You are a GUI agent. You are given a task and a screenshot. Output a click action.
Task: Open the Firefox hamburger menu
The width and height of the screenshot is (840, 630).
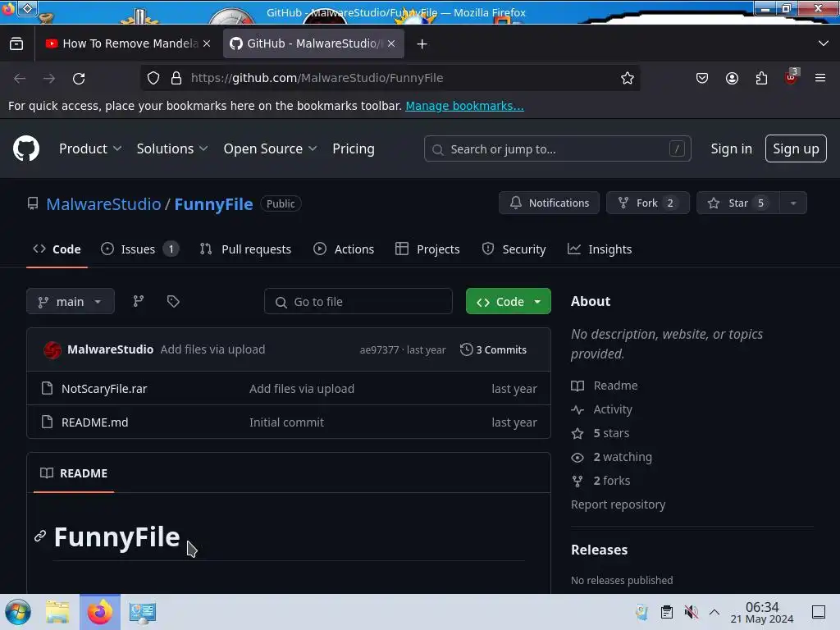(x=820, y=78)
